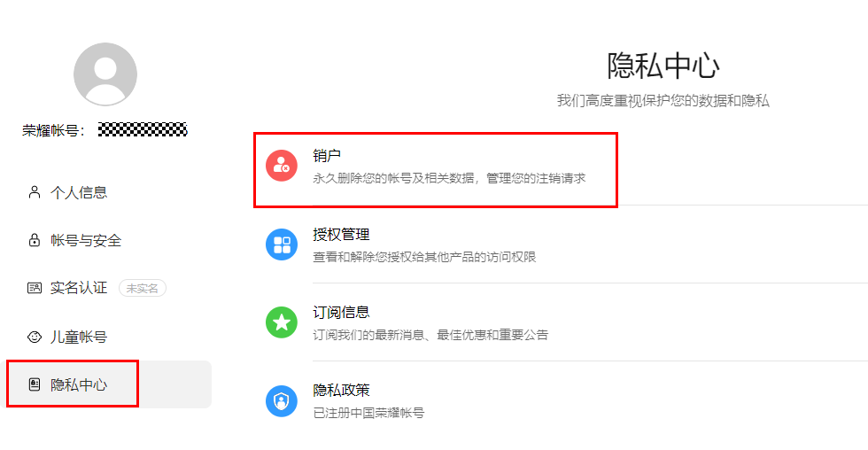Click the lock icon beside 帐号与安全

[35, 240]
